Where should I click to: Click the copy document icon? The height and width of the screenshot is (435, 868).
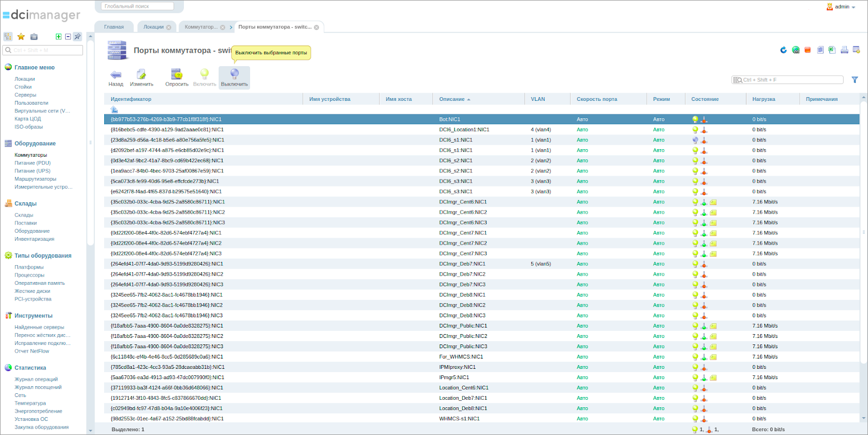[820, 50]
